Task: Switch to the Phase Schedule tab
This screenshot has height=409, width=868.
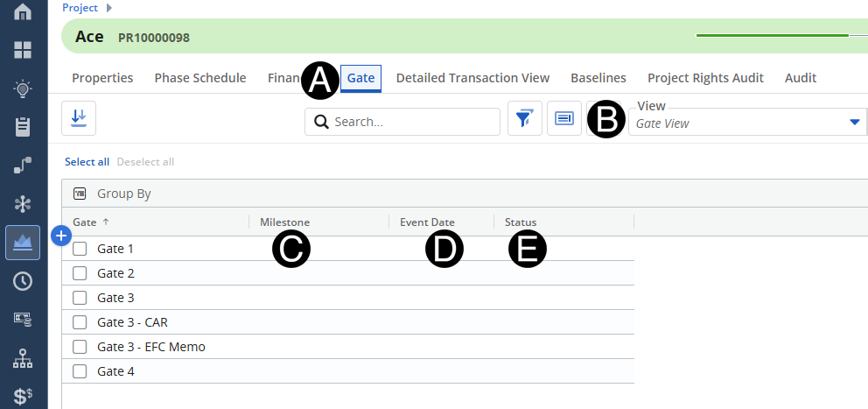Action: pyautogui.click(x=200, y=78)
